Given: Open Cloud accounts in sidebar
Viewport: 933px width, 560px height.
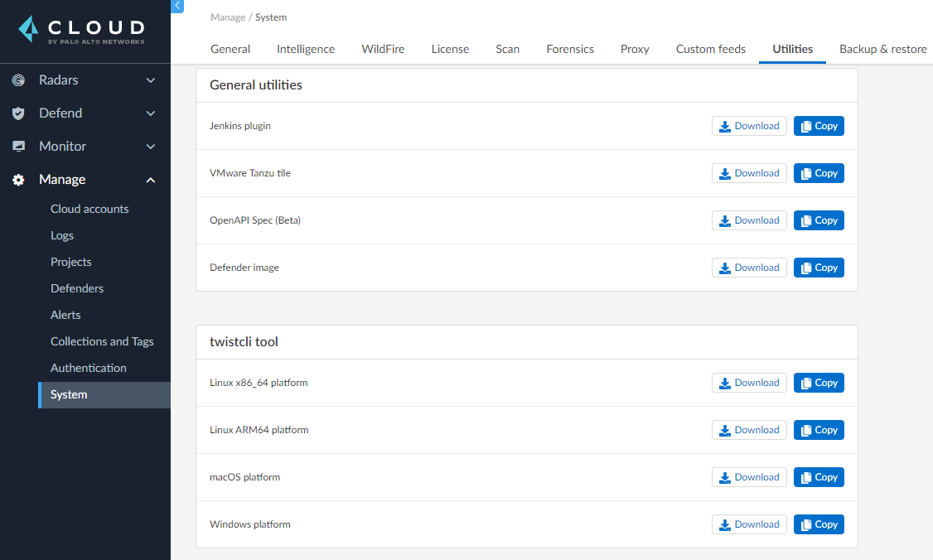Looking at the screenshot, I should [89, 209].
